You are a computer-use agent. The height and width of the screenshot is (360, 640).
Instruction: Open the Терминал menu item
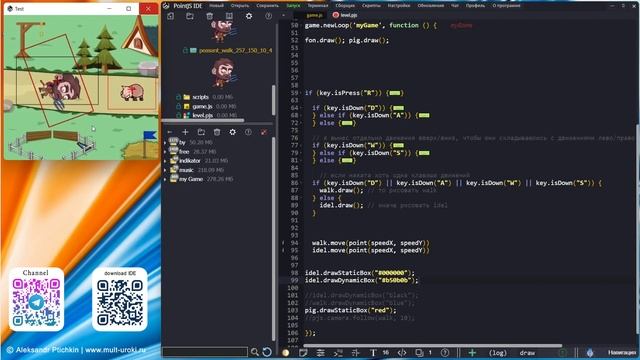(x=318, y=6)
